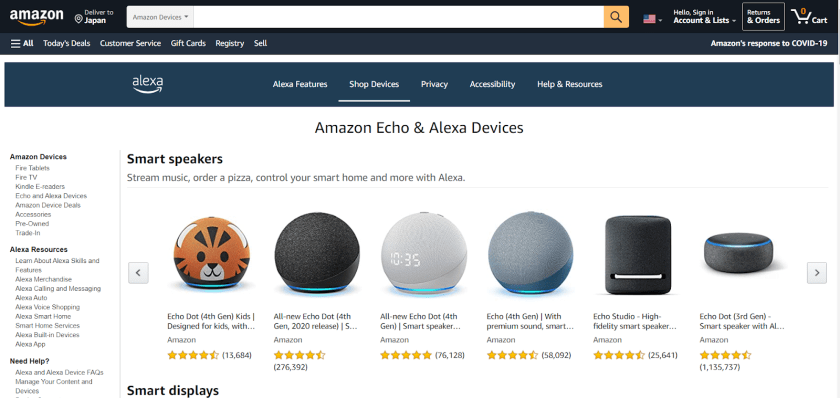Open Today's Deals in the navigation bar
Image resolution: width=840 pixels, height=398 pixels.
tap(66, 43)
